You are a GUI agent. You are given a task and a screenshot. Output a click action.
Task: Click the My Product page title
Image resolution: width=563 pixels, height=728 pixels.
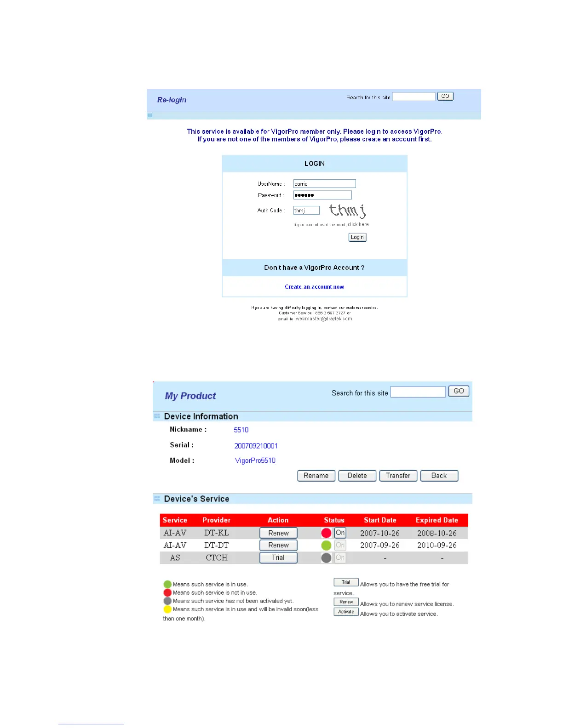click(190, 396)
